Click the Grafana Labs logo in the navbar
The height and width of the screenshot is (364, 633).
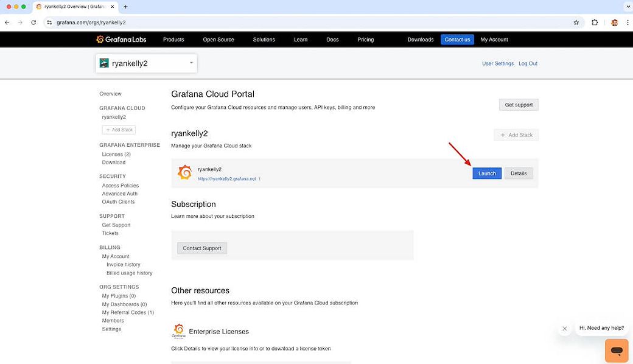[121, 39]
